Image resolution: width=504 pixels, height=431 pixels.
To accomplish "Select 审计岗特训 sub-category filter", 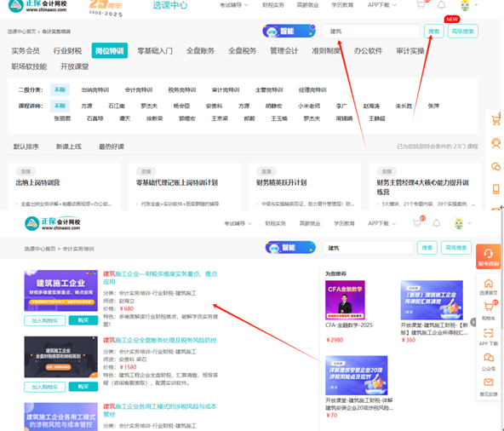I will point(226,89).
